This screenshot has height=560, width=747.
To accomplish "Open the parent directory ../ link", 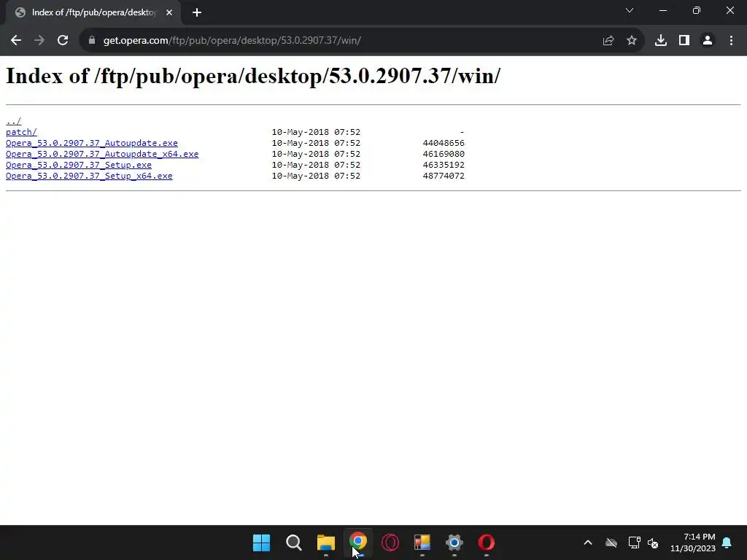I will [x=13, y=121].
